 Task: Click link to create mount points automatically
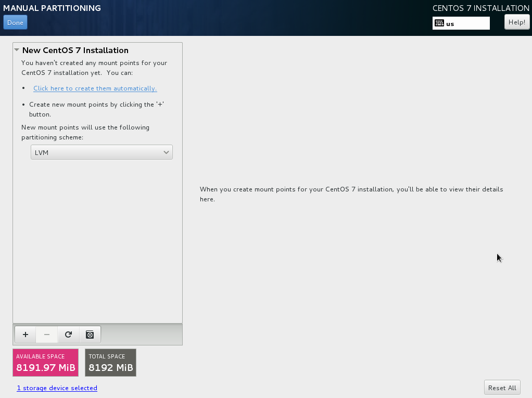tap(95, 88)
